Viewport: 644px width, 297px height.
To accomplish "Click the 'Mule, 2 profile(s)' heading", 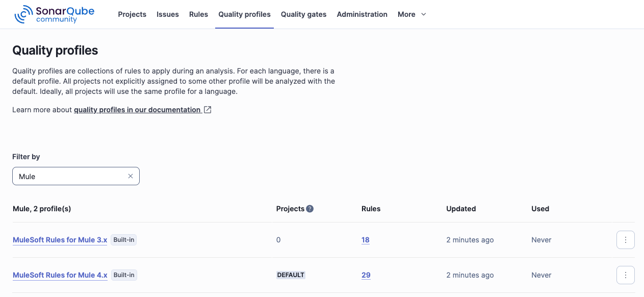I will 42,209.
